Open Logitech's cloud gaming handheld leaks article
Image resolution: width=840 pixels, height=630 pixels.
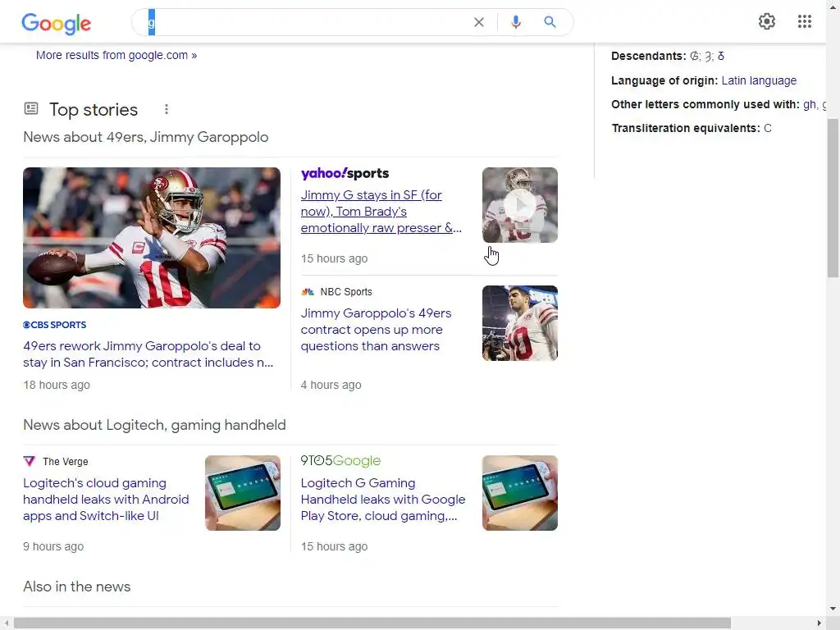pos(106,500)
